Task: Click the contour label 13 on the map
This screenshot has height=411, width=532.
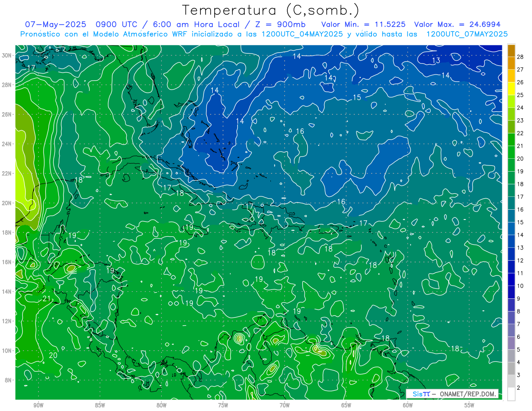Action: (x=436, y=60)
